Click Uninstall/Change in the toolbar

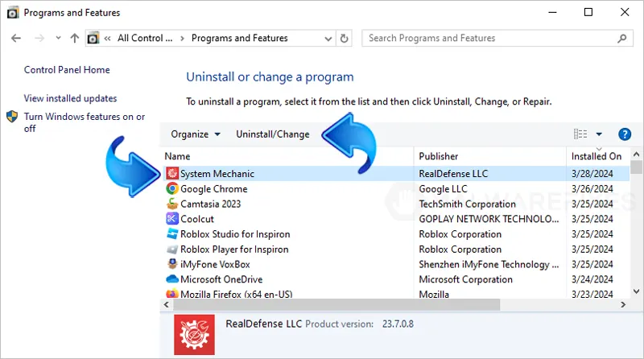(x=273, y=134)
